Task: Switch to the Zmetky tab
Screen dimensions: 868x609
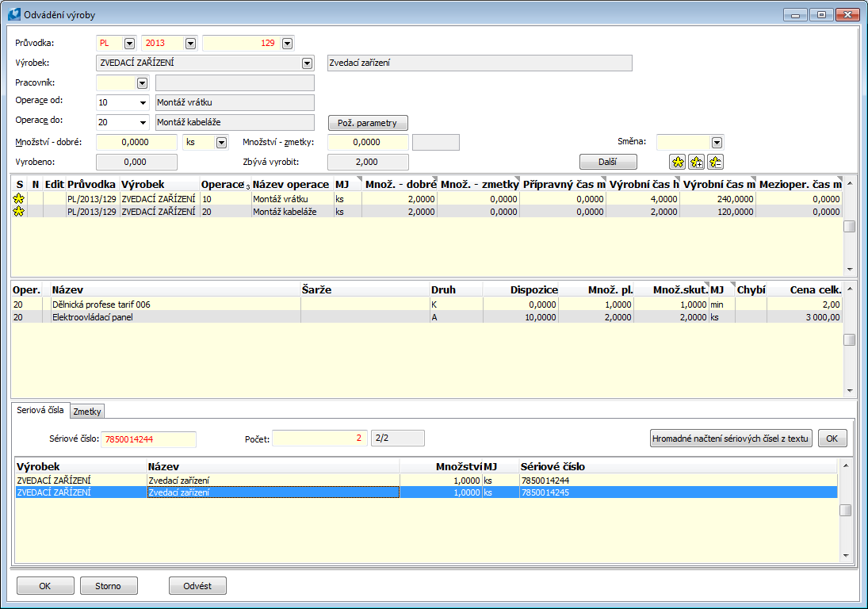Action: (87, 411)
